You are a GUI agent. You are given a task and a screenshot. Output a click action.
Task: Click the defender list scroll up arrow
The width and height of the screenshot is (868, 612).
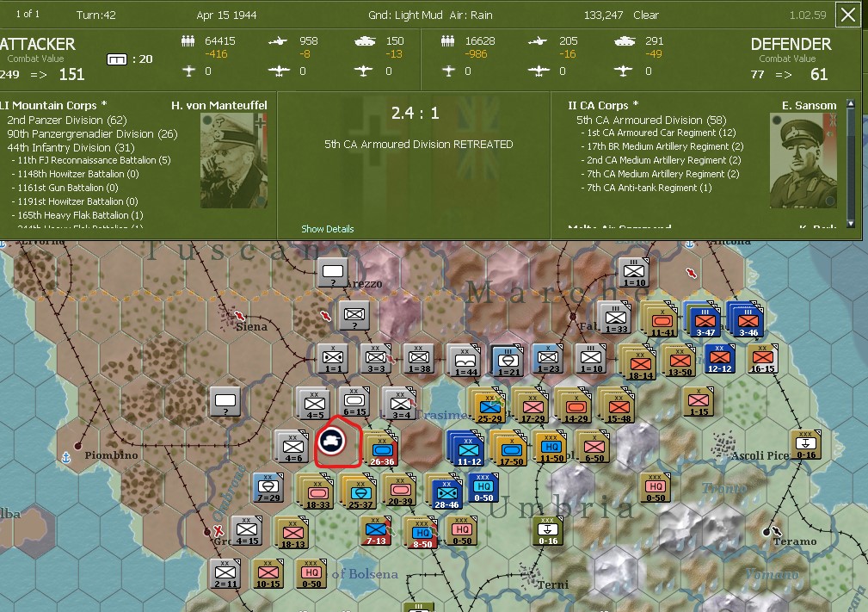coord(852,103)
